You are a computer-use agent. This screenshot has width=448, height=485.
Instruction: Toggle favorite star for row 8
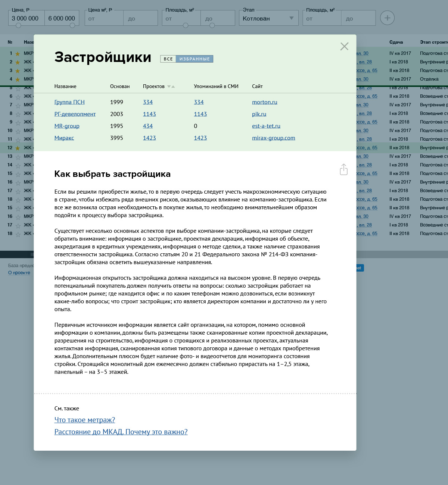pyautogui.click(x=18, y=114)
